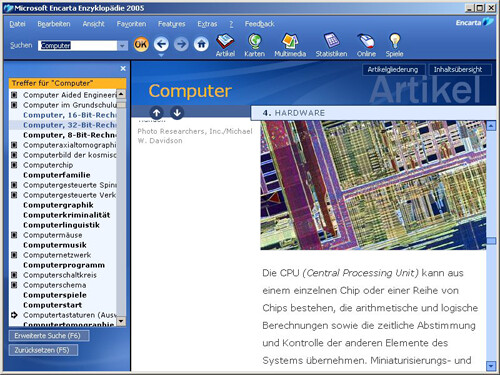
Task: Click Erweiterte Suche (F6) button
Action: coord(49,336)
